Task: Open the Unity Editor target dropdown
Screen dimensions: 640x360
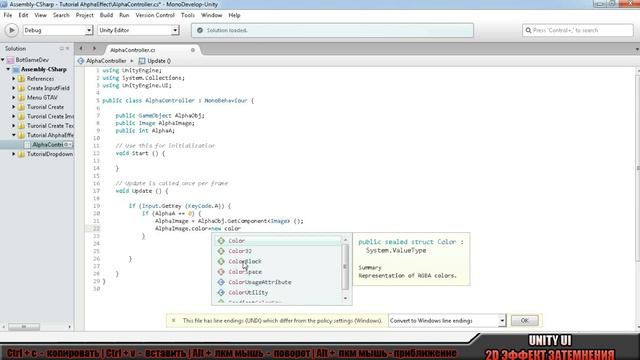Action: coord(138,30)
